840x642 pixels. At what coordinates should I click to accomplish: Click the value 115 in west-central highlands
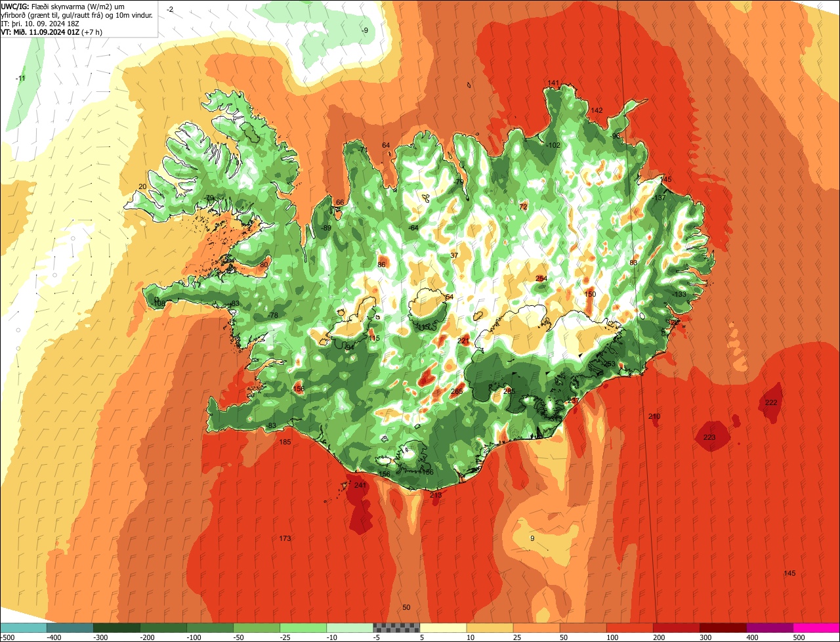point(374,338)
